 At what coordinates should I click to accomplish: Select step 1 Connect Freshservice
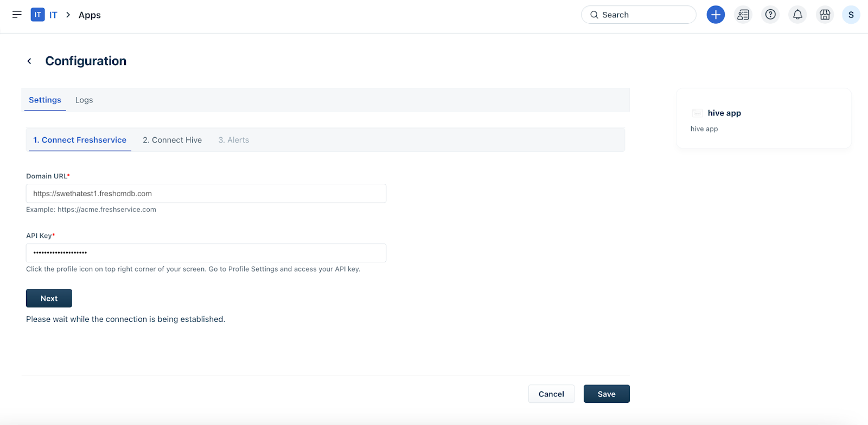coord(80,140)
